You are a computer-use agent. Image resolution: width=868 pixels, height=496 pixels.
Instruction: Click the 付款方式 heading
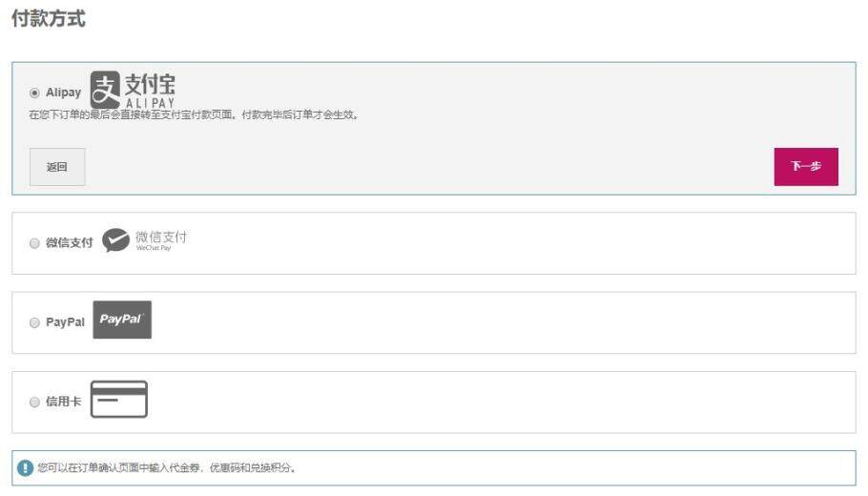(x=48, y=18)
